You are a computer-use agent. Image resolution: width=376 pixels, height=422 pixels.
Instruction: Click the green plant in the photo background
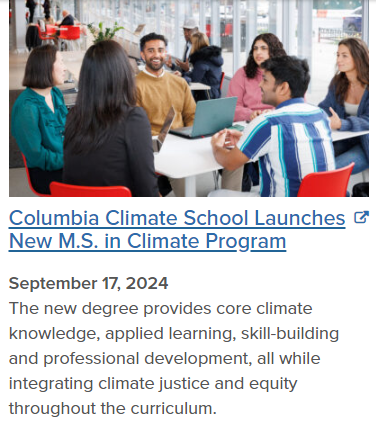pyautogui.click(x=104, y=32)
